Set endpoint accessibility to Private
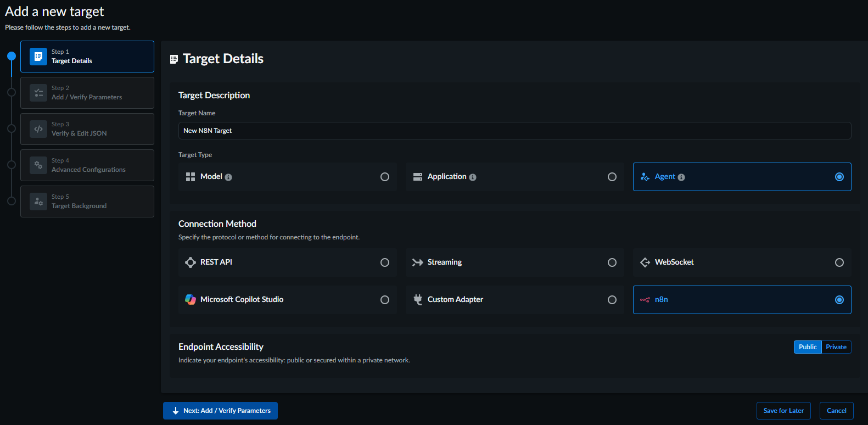 [x=836, y=347]
